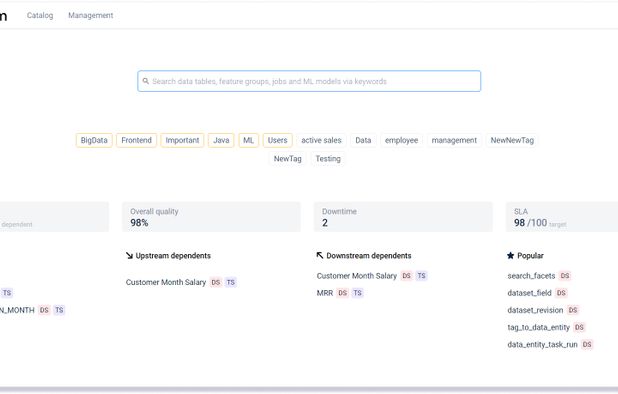Click the Overall quality 98% card

211,217
